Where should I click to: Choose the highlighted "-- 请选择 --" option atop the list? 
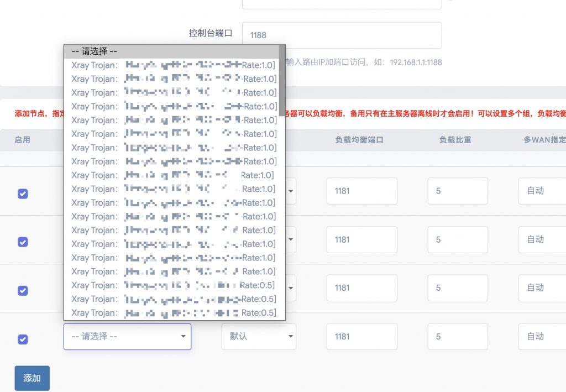coord(171,51)
